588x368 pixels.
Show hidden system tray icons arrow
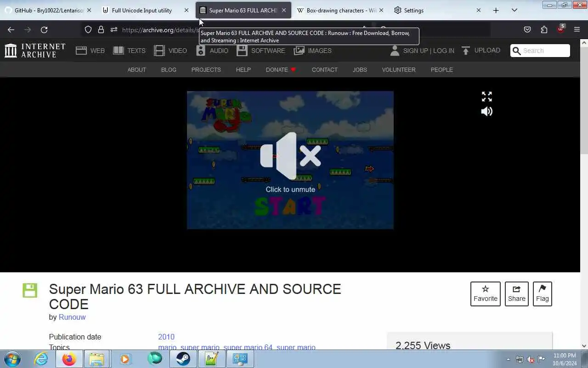pyautogui.click(x=508, y=359)
